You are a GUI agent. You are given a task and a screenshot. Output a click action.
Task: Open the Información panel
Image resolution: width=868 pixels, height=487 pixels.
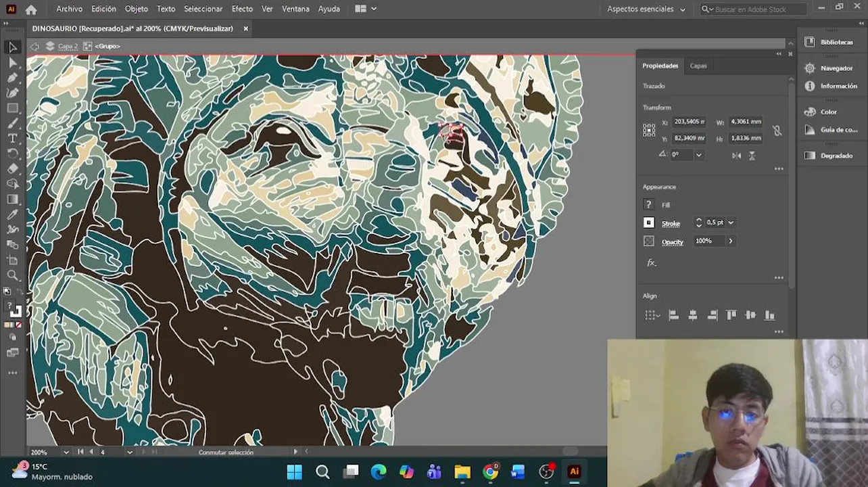[831, 86]
